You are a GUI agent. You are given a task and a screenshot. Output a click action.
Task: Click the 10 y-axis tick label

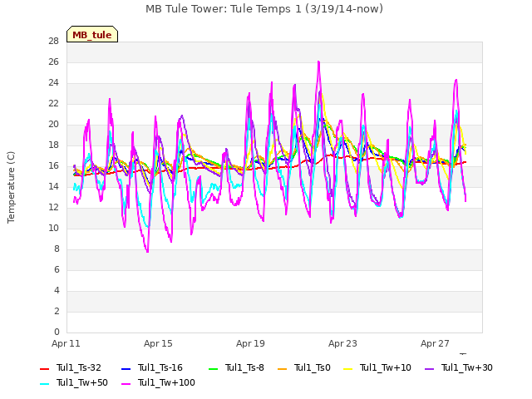tap(53, 228)
